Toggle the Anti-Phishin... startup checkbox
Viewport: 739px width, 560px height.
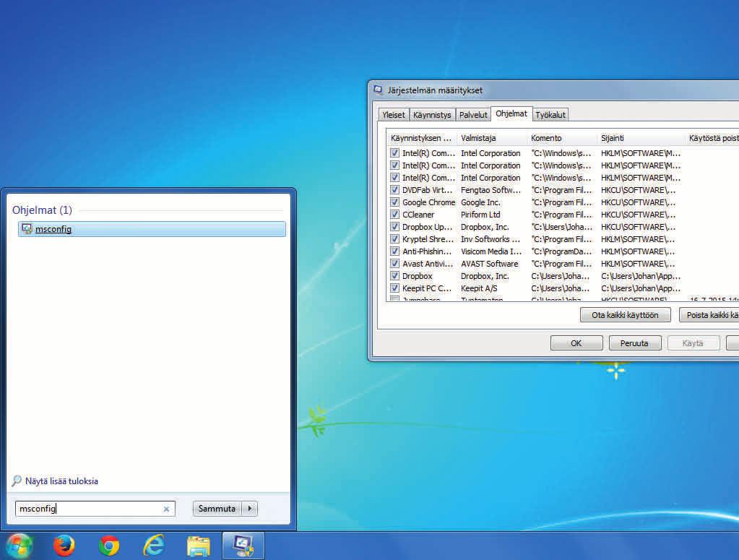pyautogui.click(x=394, y=251)
